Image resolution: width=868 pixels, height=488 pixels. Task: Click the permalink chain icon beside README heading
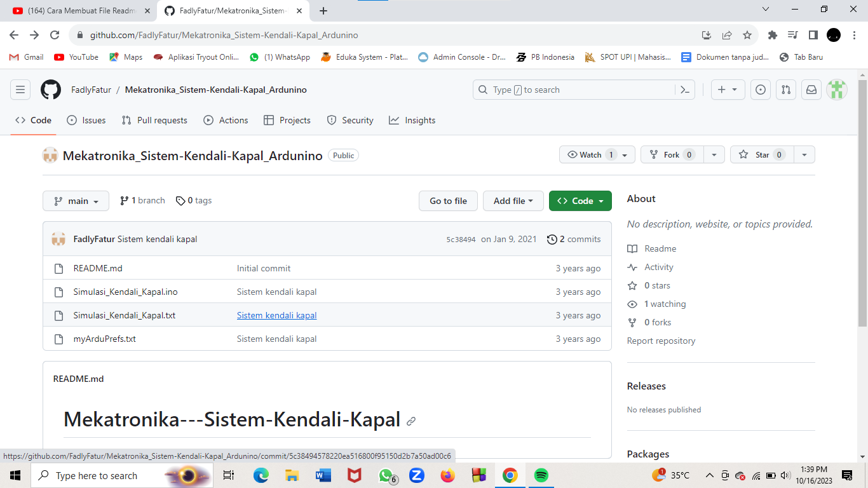coord(412,420)
